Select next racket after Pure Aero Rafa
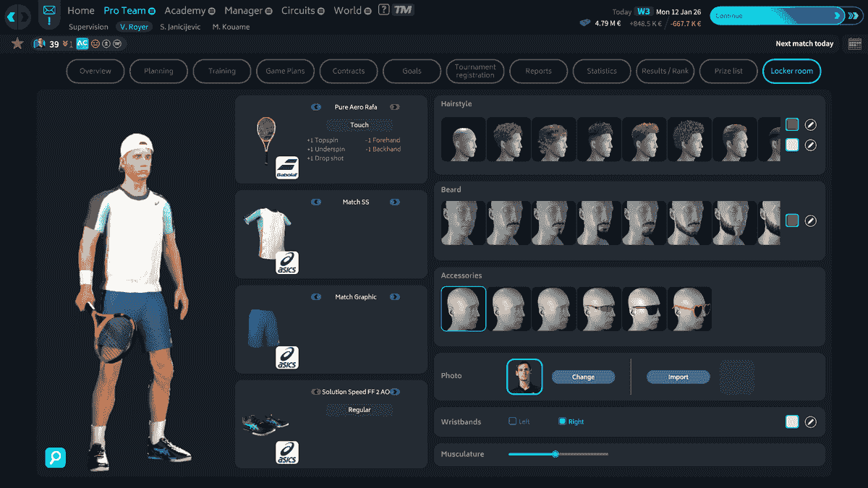The height and width of the screenshot is (488, 868). (x=394, y=107)
